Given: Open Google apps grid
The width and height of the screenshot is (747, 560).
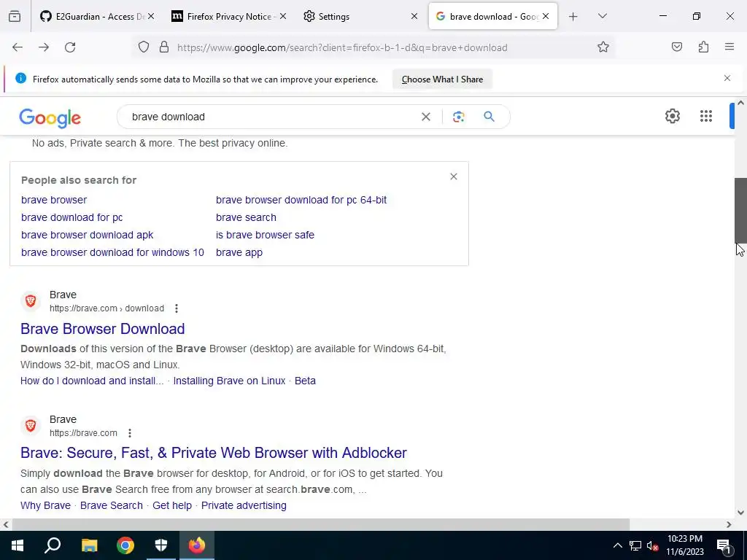Looking at the screenshot, I should click(706, 116).
